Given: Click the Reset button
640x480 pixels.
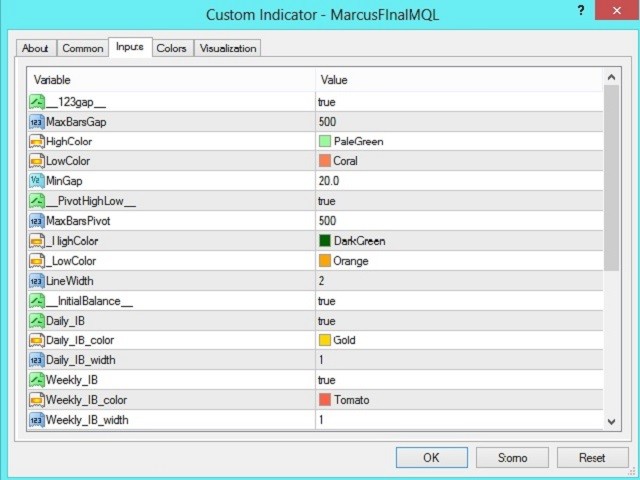Looking at the screenshot, I should click(592, 458).
